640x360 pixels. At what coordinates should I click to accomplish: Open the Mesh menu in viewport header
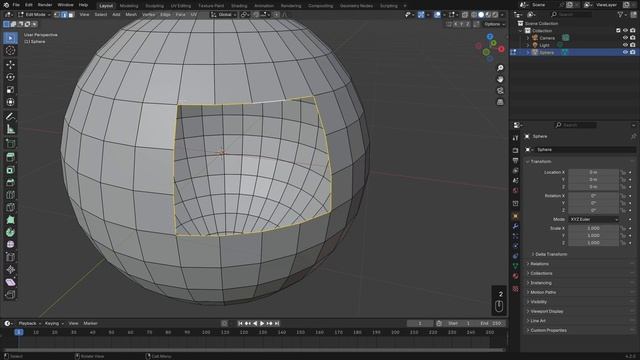coord(131,15)
